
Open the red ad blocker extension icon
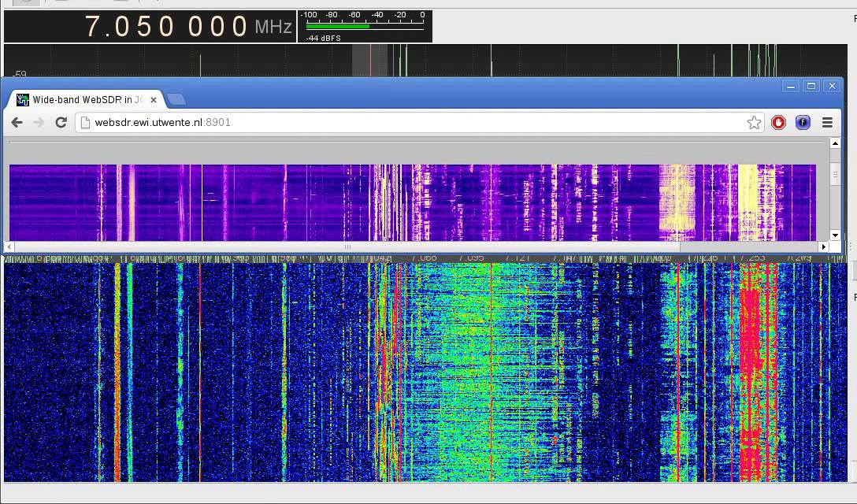pos(778,122)
